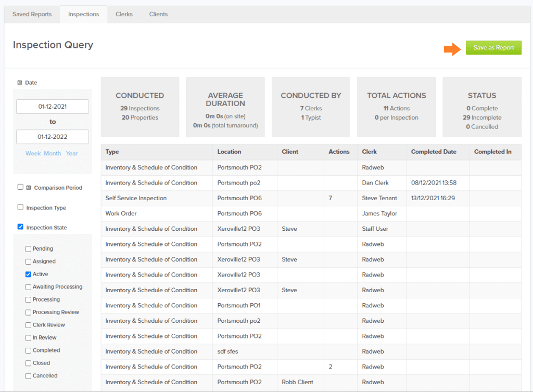Viewport: 533px width, 392px height.
Task: Select the Inspections tab
Action: (x=84, y=14)
